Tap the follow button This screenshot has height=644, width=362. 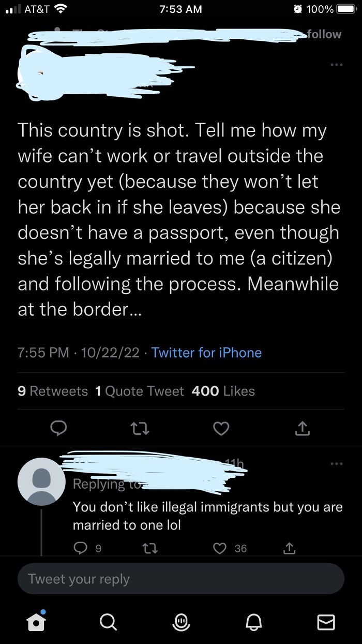point(324,34)
